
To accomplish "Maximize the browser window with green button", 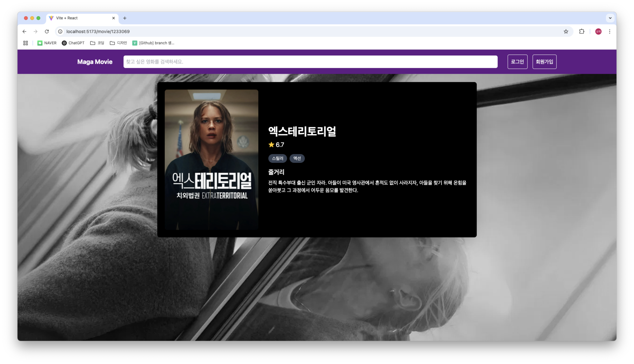I will (x=38, y=18).
